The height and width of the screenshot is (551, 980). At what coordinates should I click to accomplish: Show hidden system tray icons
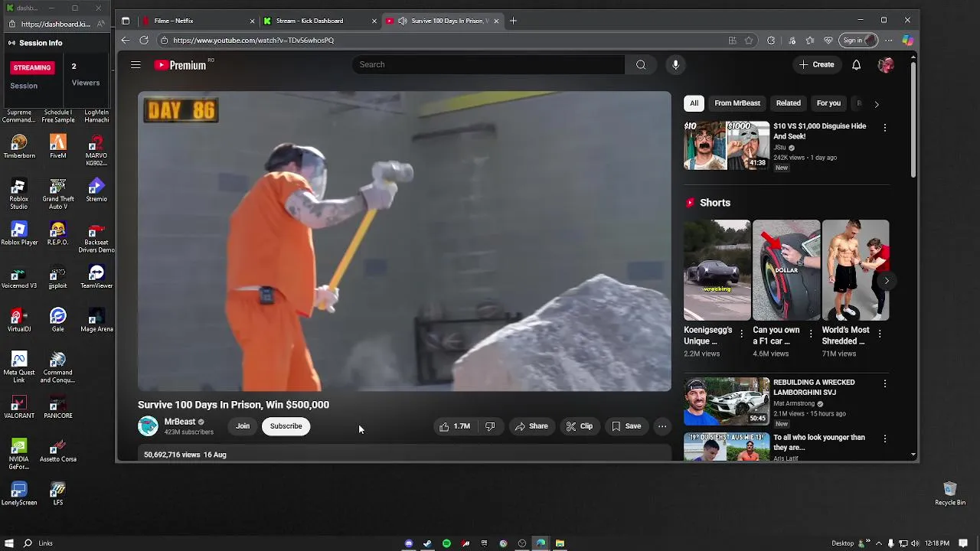click(x=879, y=543)
